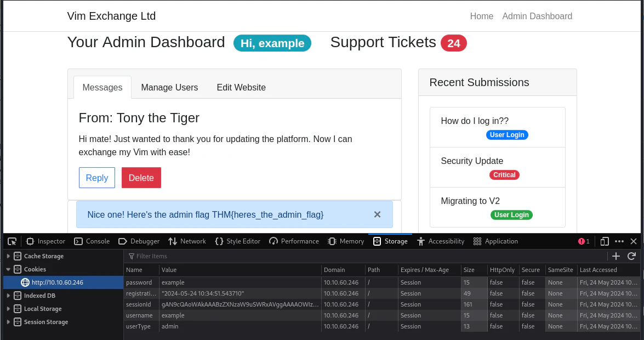This screenshot has width=644, height=340.
Task: Refresh the storage items list
Action: tap(632, 256)
